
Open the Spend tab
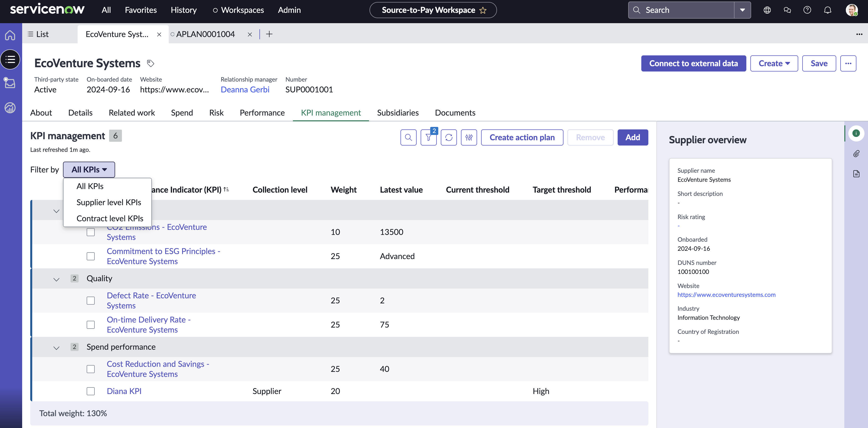[182, 113]
